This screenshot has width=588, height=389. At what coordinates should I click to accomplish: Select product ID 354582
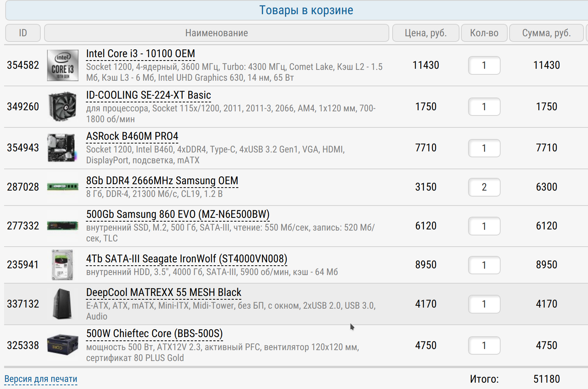(23, 65)
